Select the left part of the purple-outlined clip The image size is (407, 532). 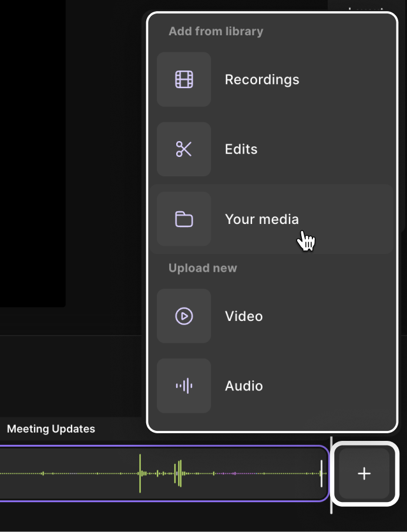68,474
